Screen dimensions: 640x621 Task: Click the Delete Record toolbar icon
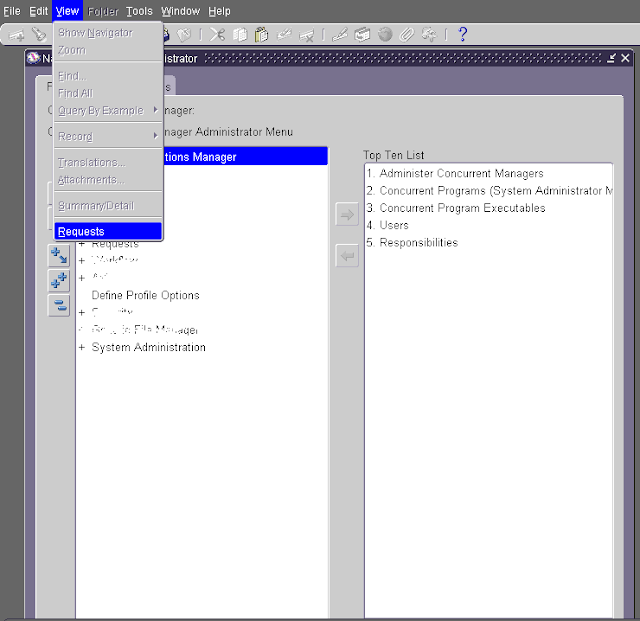point(307,35)
